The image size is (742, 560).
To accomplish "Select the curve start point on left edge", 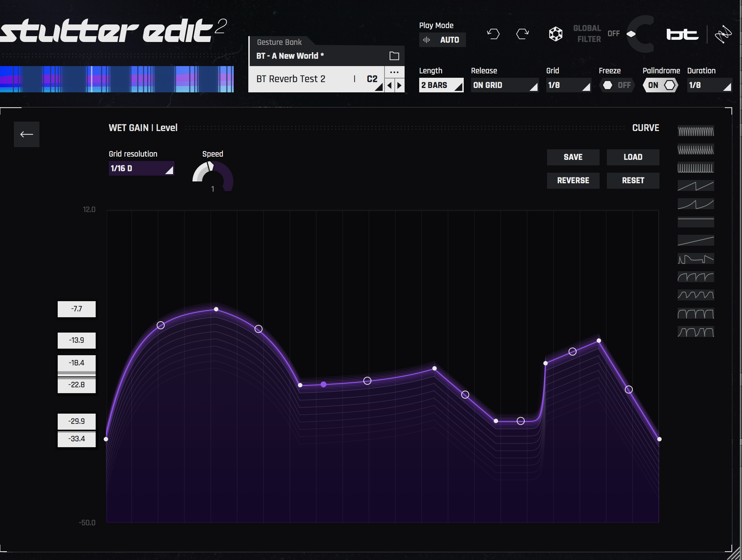I will click(106, 439).
